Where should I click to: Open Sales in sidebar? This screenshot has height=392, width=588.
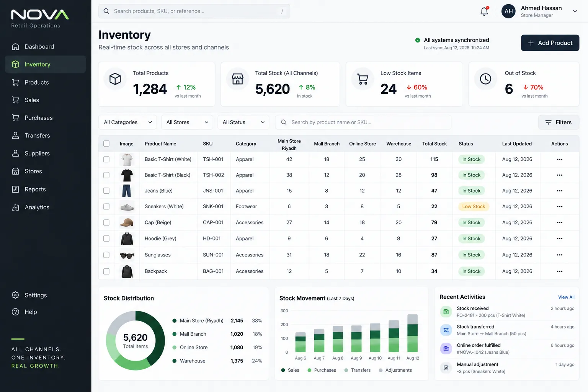pos(46,100)
